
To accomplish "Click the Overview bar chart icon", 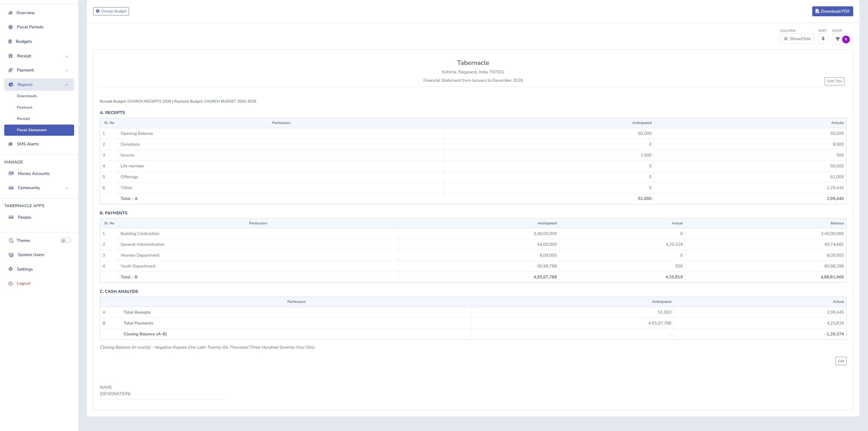I will click(11, 13).
